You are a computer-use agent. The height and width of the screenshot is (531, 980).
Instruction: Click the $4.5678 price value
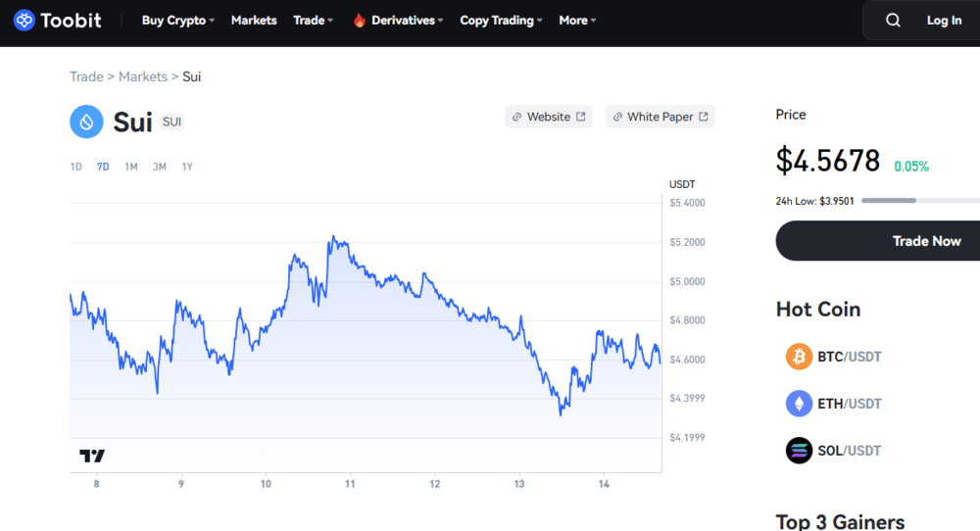[827, 161]
